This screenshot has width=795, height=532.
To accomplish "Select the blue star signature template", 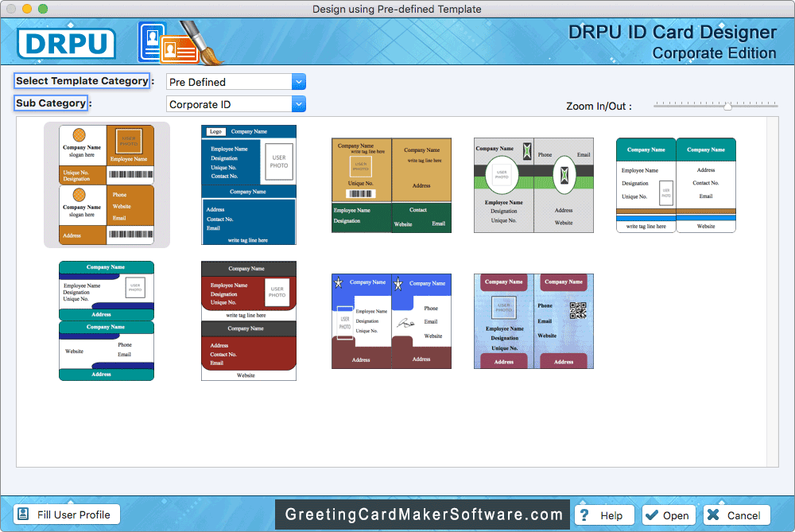I will click(x=391, y=321).
